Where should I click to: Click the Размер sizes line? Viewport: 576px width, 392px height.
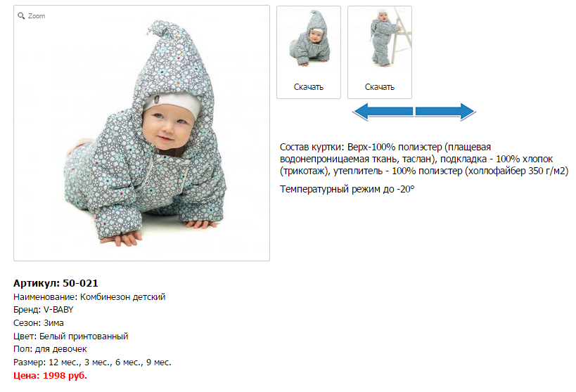point(93,362)
